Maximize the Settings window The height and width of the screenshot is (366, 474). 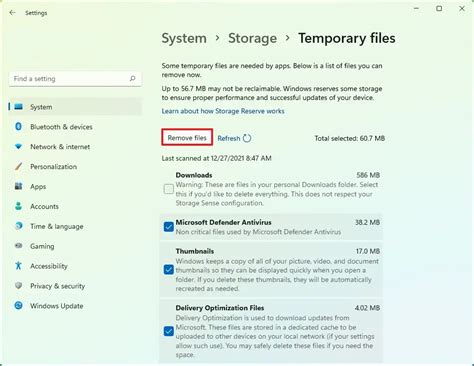pyautogui.click(x=439, y=8)
